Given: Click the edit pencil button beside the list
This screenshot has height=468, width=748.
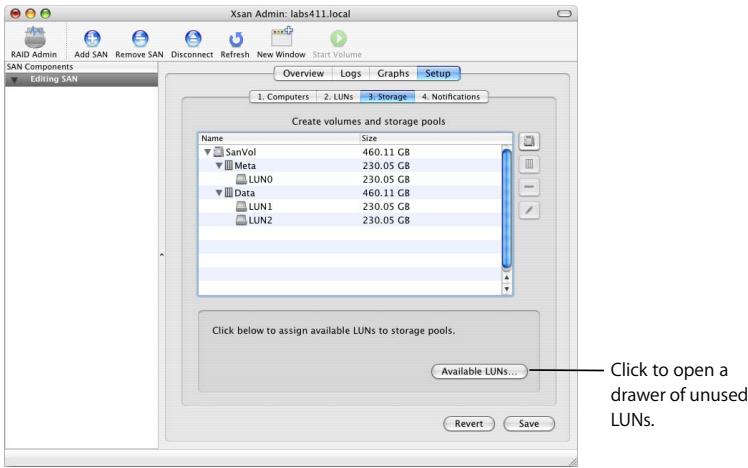Looking at the screenshot, I should tap(529, 210).
